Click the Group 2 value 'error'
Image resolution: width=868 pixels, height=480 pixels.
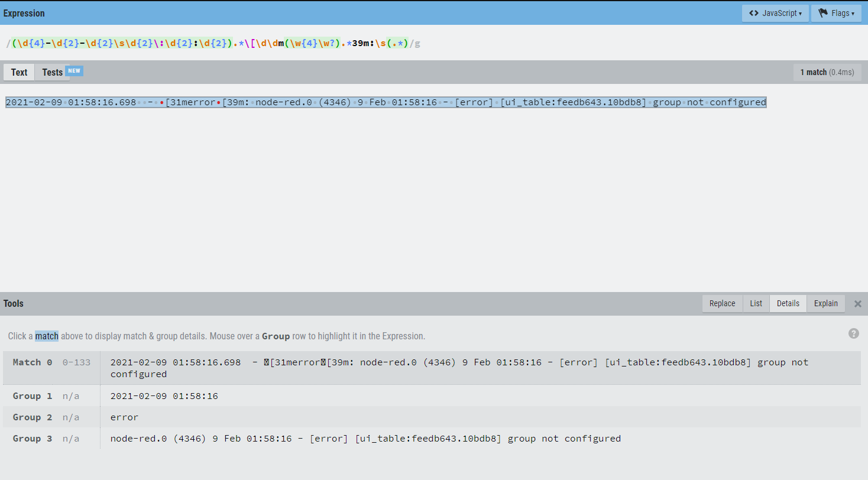tap(124, 417)
